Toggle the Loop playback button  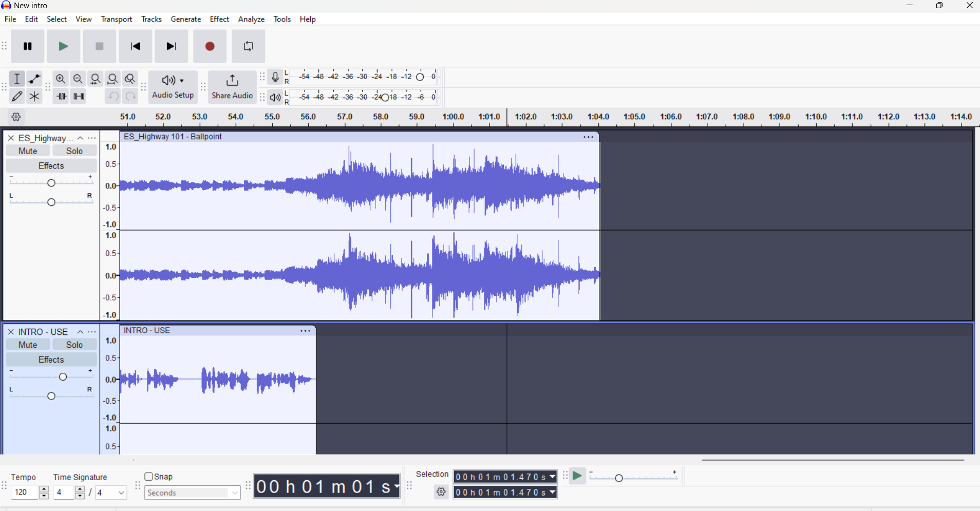coord(249,47)
